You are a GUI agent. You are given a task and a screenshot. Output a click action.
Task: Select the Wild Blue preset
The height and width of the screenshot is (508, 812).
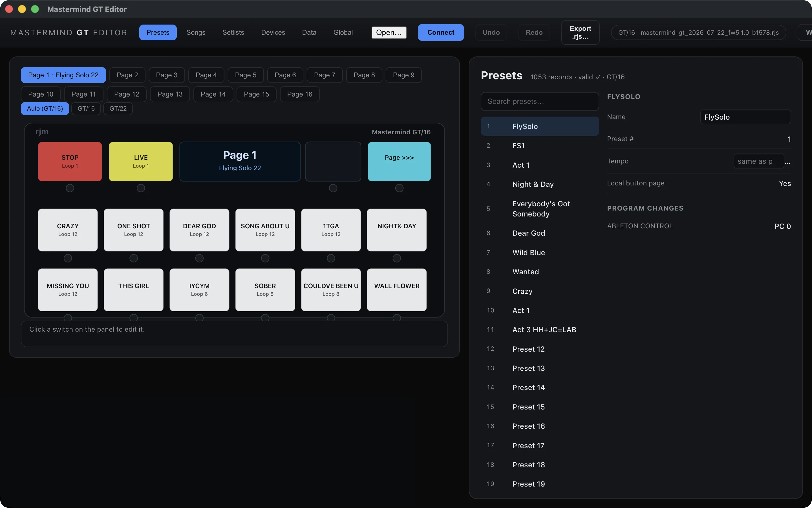coord(540,252)
